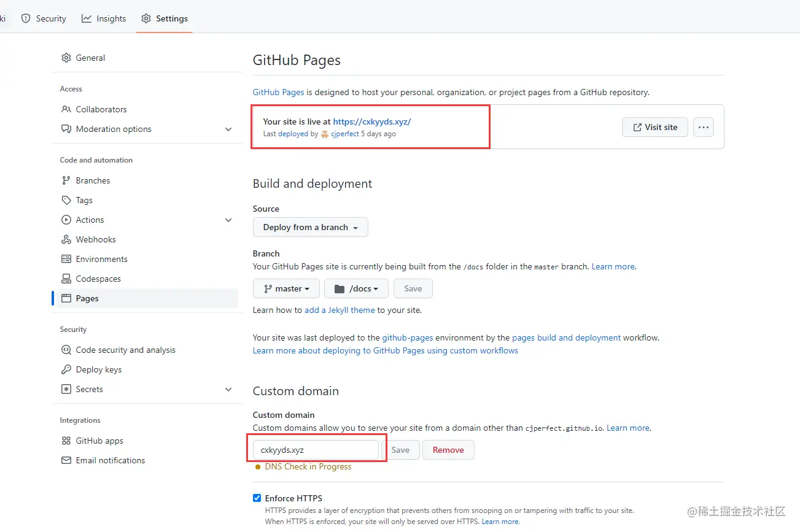
Task: Open the master branch dropdown
Action: coord(286,288)
